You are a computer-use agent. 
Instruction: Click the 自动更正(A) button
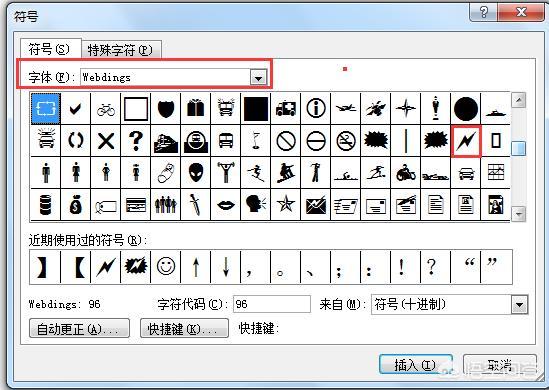click(79, 328)
